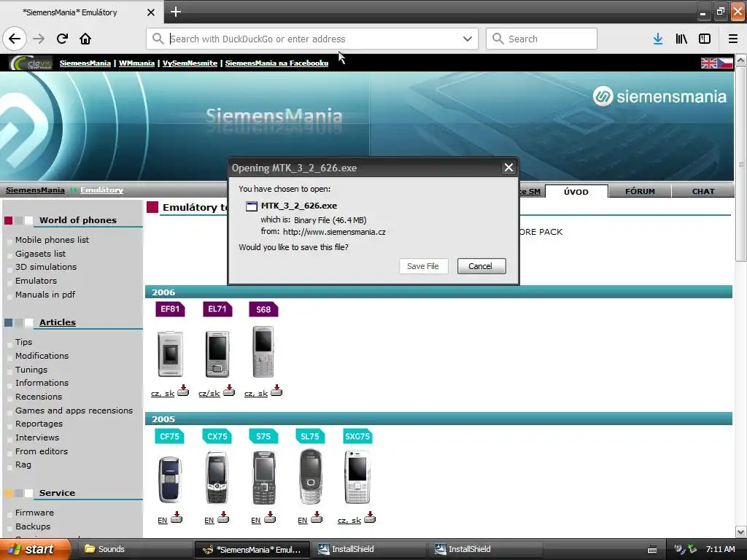Viewport: 747px width, 560px height.
Task: Switch language using the Czech flag
Action: click(725, 63)
